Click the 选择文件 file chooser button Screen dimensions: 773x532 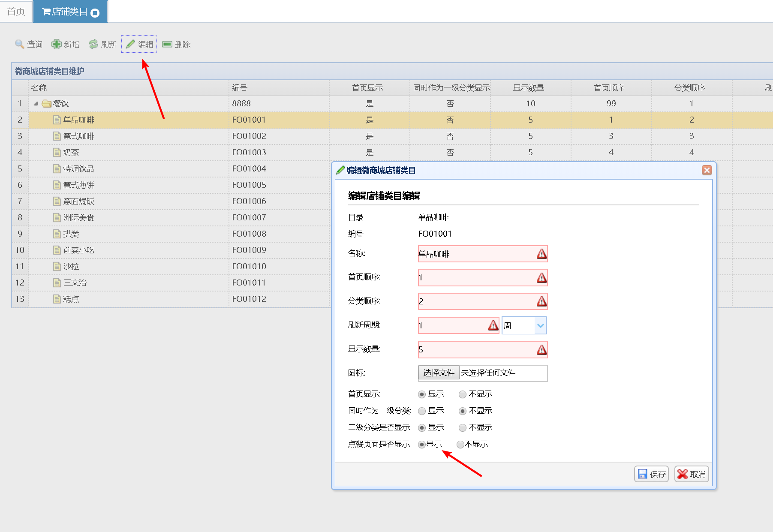coord(439,373)
